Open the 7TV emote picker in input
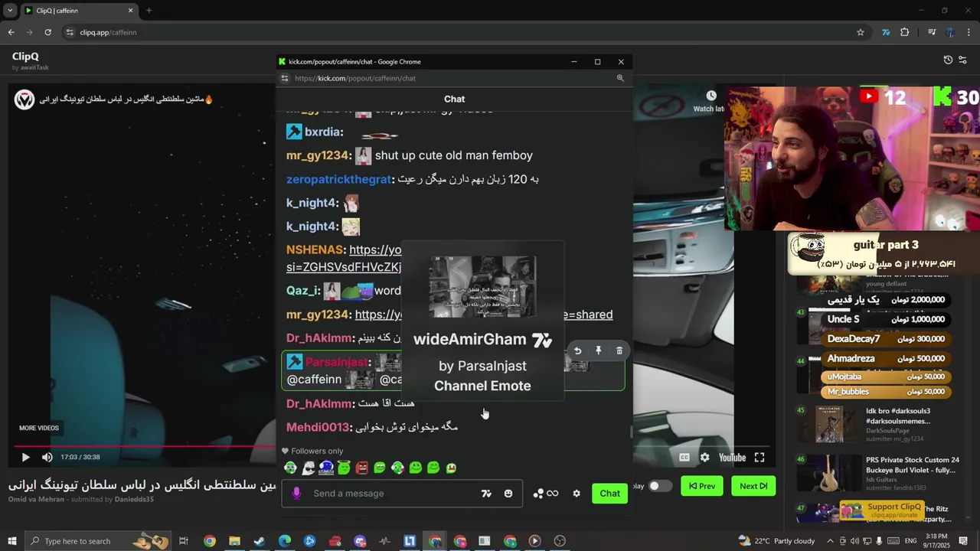This screenshot has width=980, height=551. pos(486,494)
